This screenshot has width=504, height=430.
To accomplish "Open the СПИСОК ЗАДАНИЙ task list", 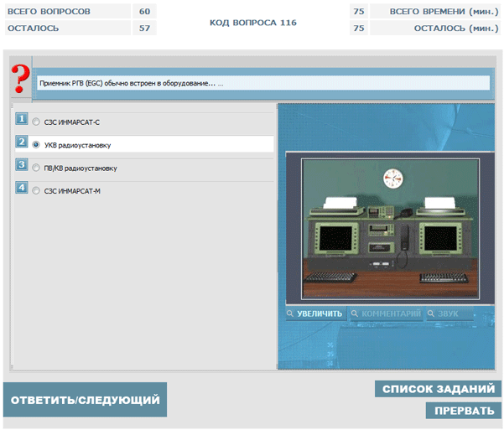I will click(x=438, y=389).
